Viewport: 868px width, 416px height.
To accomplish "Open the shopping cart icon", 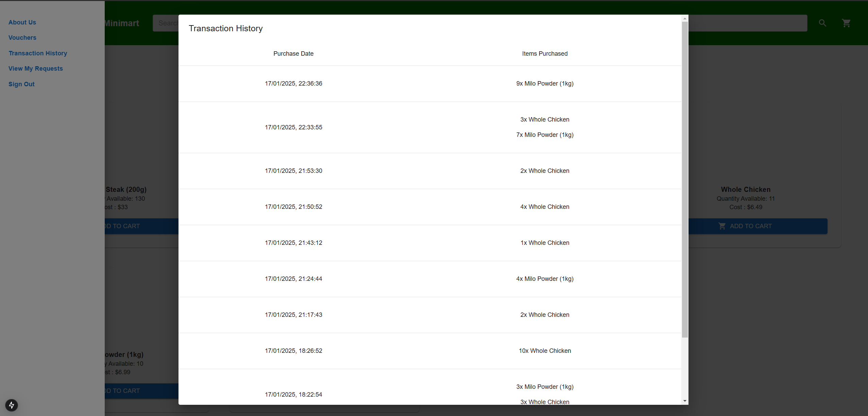I will click(x=846, y=23).
